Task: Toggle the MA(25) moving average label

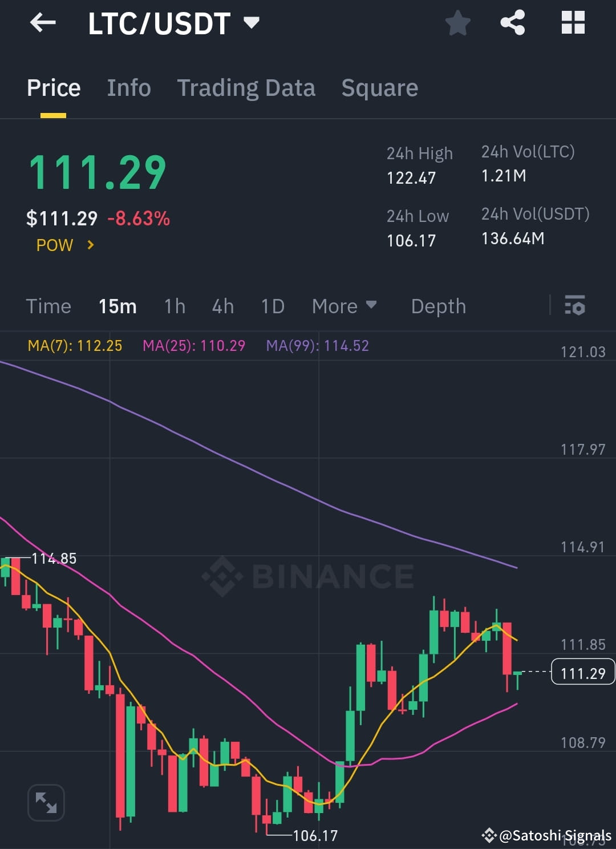Action: (x=194, y=345)
